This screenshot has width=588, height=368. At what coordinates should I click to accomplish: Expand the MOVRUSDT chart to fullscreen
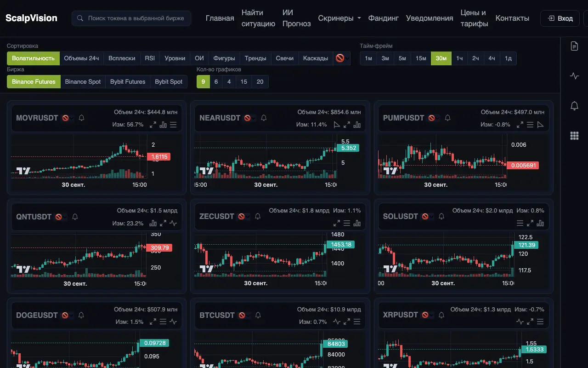coord(153,125)
